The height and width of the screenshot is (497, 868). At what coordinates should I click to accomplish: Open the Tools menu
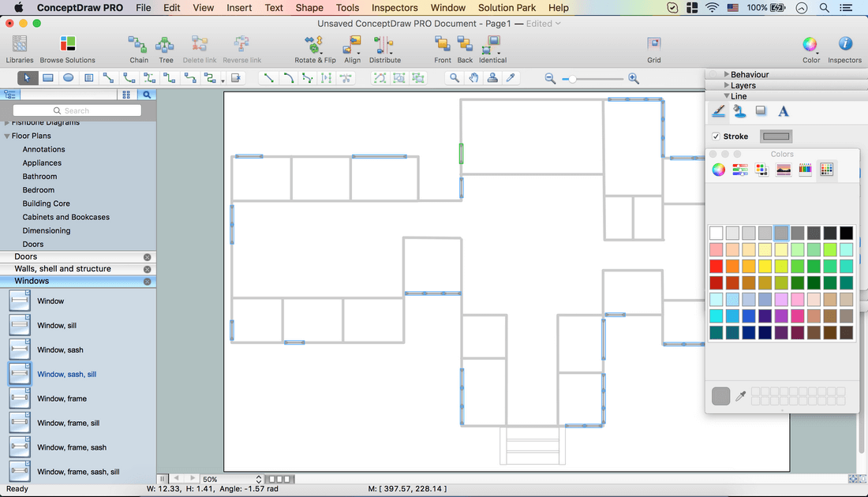point(347,8)
